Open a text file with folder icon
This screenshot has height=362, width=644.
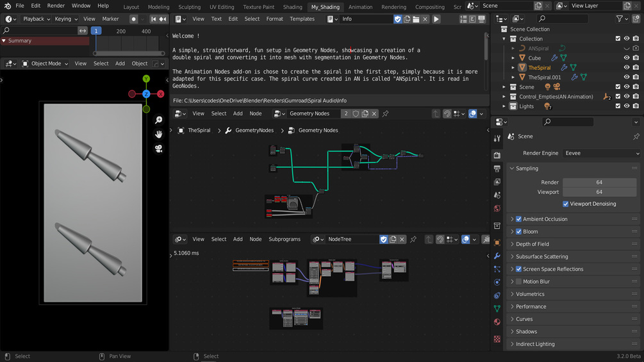tap(416, 19)
